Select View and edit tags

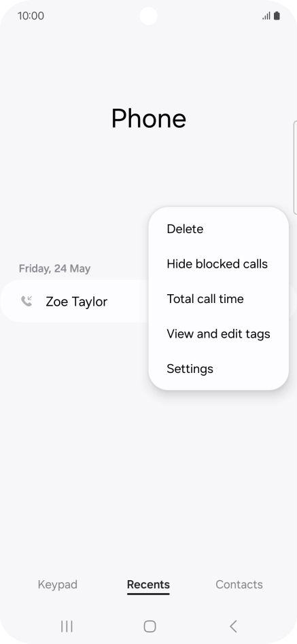[x=219, y=334]
